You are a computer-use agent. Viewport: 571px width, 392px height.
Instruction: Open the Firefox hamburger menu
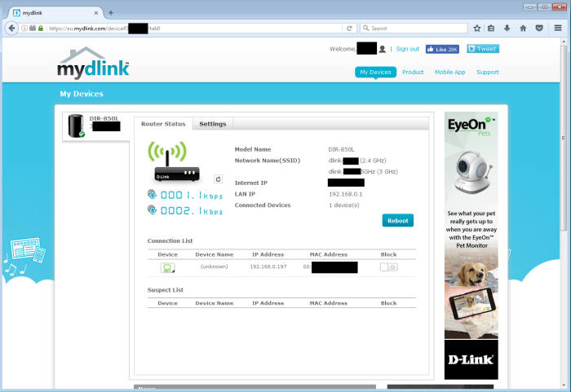point(557,28)
